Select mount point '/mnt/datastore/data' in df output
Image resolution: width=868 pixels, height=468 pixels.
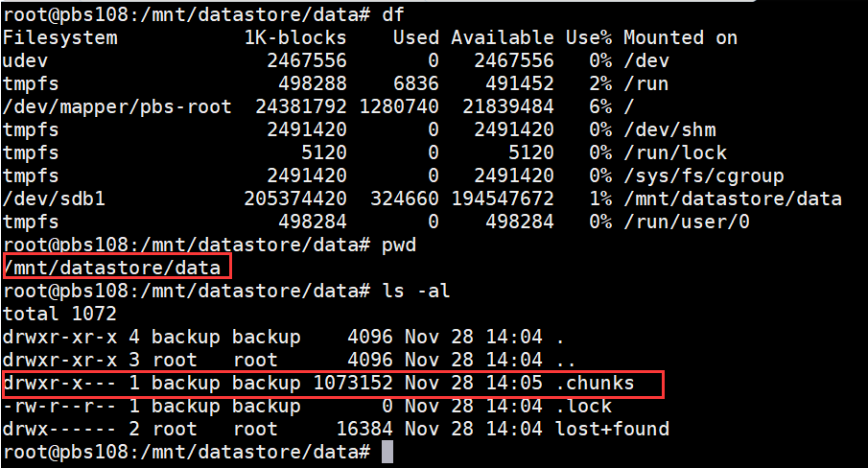[x=733, y=199]
